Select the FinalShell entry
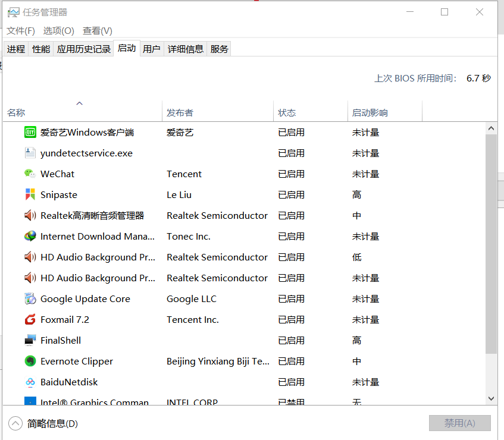 [61, 341]
